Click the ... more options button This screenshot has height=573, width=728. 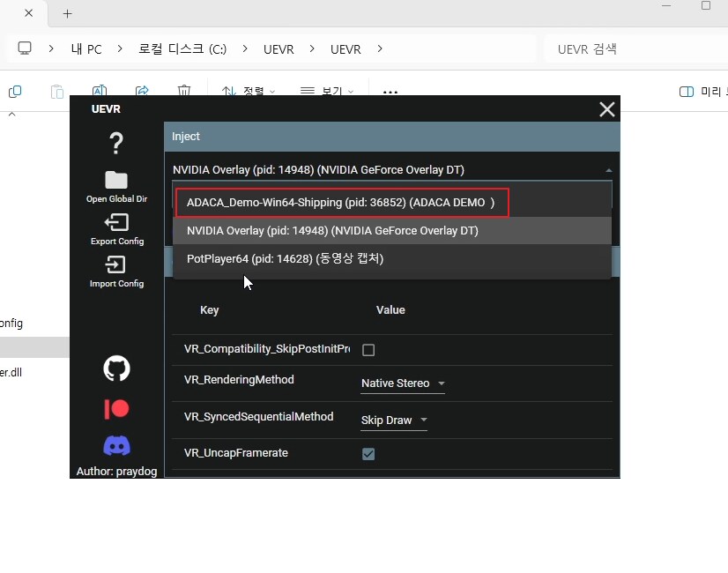[390, 92]
